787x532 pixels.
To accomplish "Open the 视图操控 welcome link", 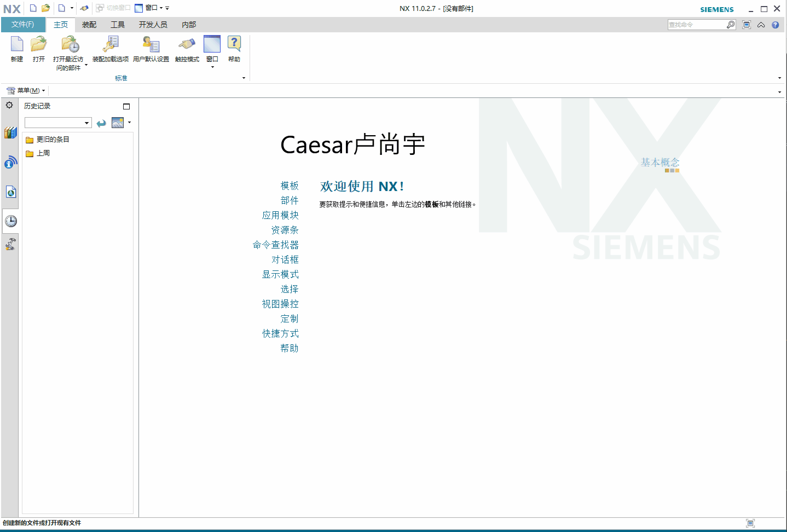I will click(280, 304).
